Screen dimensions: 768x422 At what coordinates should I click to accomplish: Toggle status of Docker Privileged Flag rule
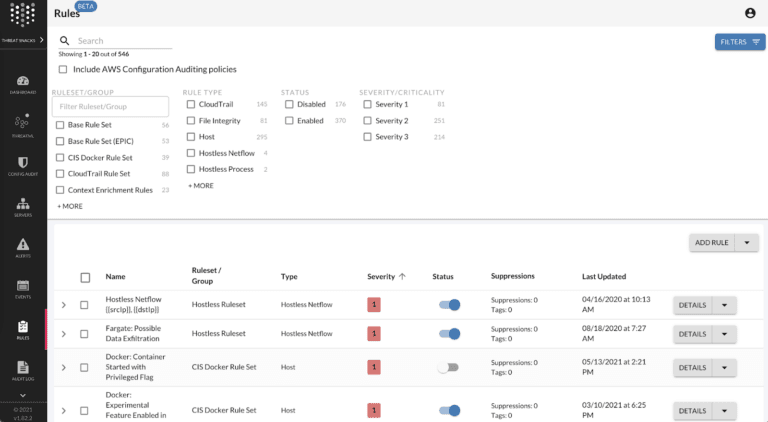pos(448,367)
